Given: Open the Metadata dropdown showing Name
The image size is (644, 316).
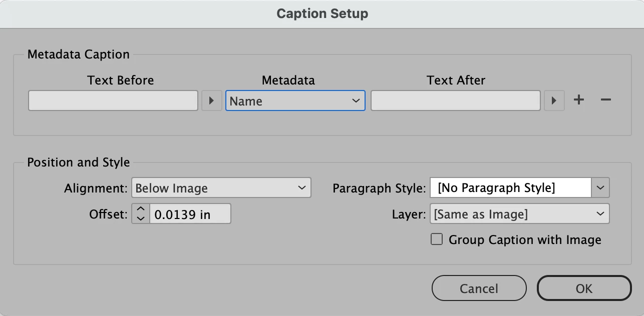Looking at the screenshot, I should pyautogui.click(x=295, y=100).
